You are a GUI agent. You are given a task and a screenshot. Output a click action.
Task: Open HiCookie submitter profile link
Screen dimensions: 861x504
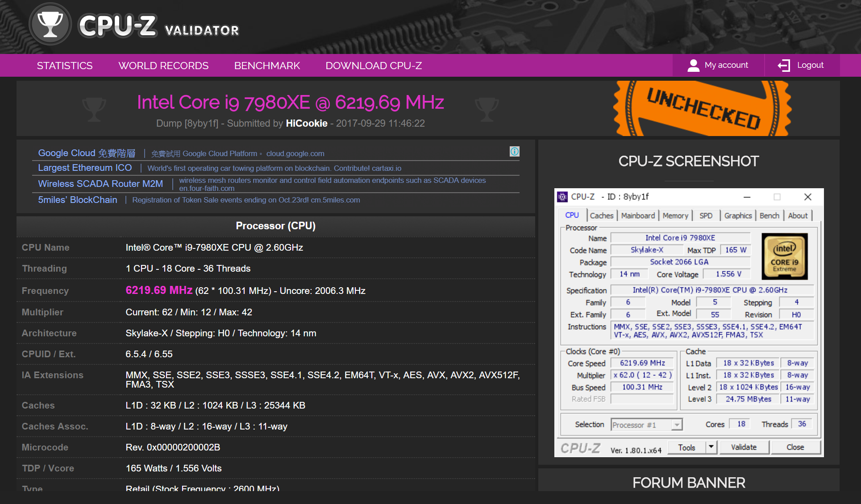[307, 123]
